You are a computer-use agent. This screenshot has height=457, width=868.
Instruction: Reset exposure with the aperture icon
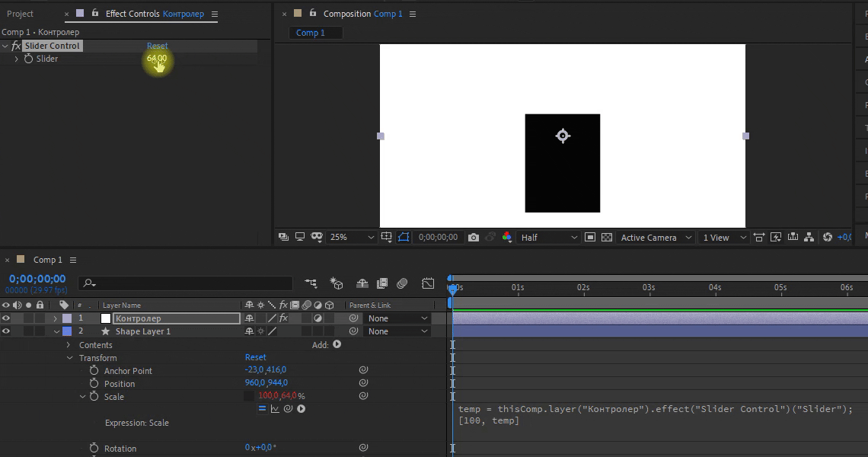coord(828,237)
